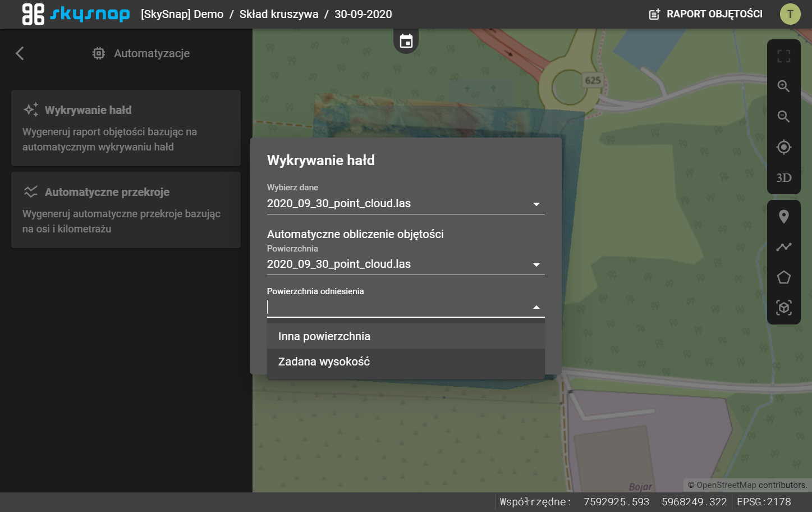Open [SkySnap] Demo breadcrumb
812x512 pixels.
pyautogui.click(x=182, y=14)
